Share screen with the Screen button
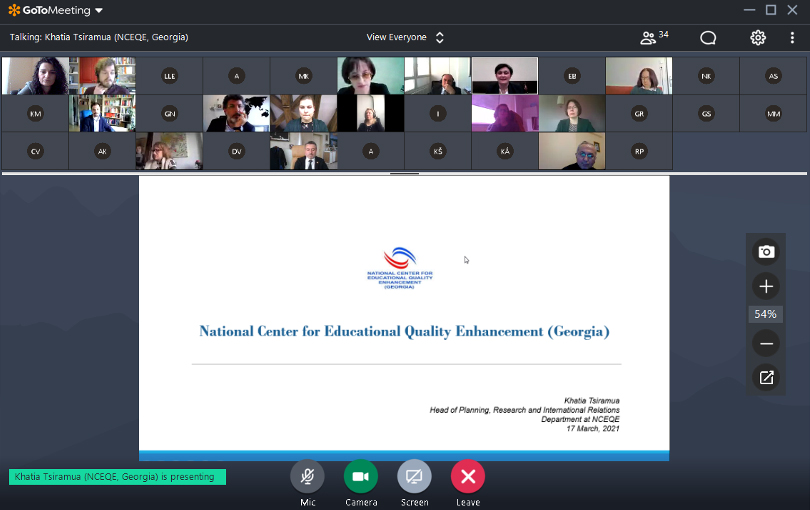Screen dimensions: 810x510 (x=414, y=476)
